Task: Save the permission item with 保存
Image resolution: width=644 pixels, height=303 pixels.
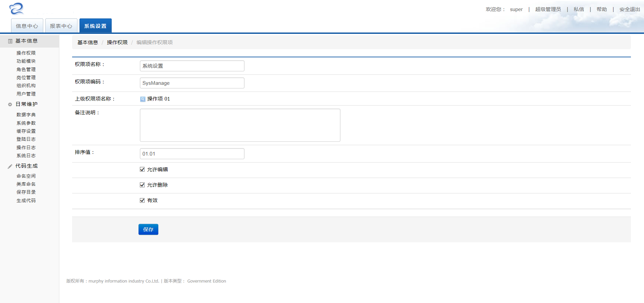Action: (148, 230)
